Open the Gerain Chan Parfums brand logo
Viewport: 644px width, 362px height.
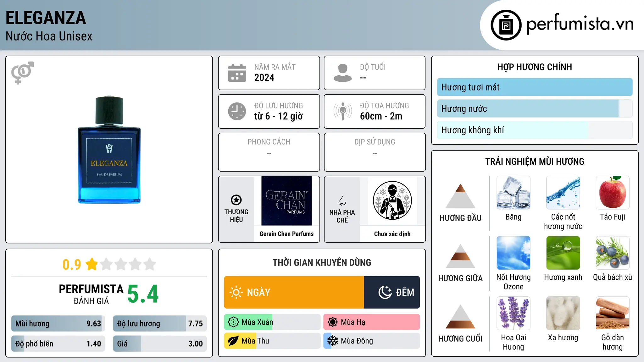point(286,200)
